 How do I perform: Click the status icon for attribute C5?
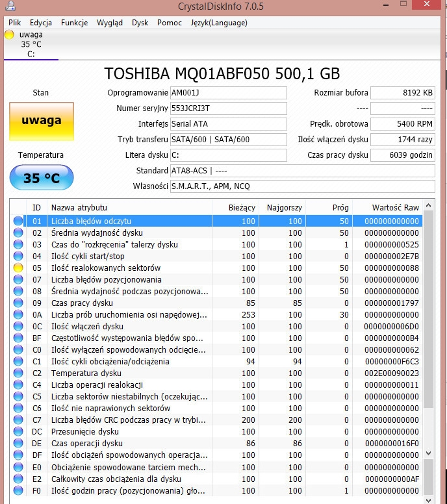[x=18, y=396]
